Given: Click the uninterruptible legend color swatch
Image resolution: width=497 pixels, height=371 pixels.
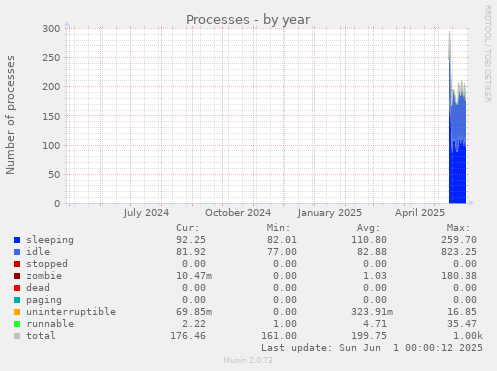Looking at the screenshot, I should [x=17, y=312].
